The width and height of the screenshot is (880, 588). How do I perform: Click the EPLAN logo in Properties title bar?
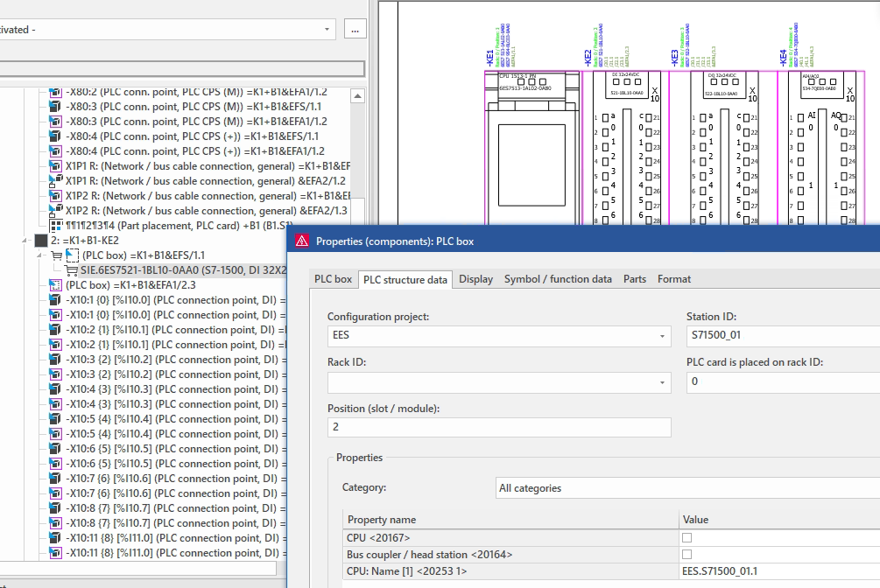coord(302,241)
